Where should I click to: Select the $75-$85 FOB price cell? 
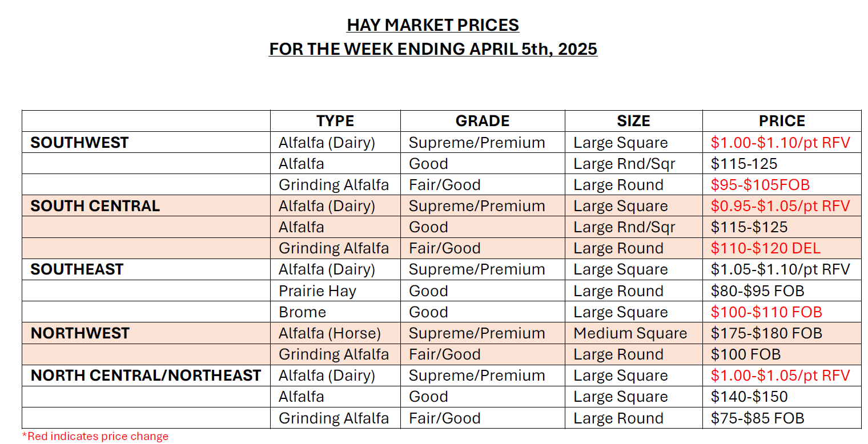[757, 418]
